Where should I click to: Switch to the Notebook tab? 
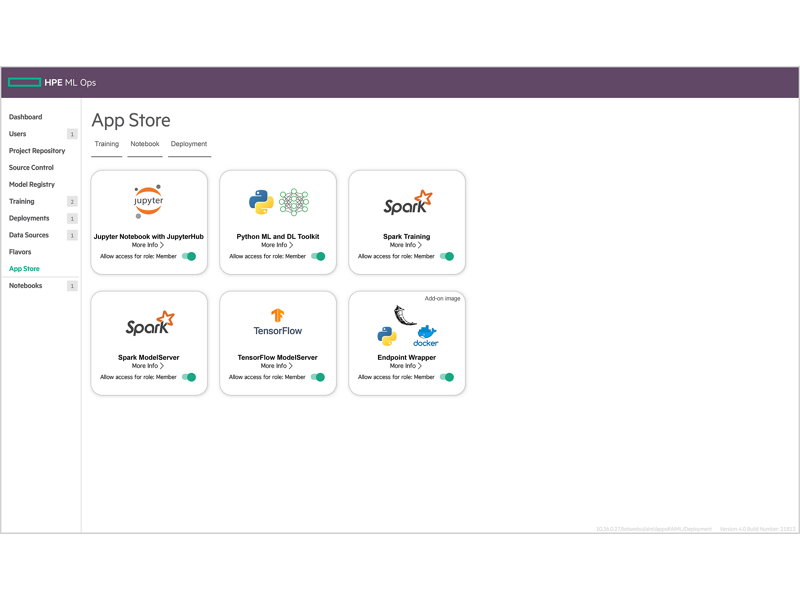pos(145,144)
